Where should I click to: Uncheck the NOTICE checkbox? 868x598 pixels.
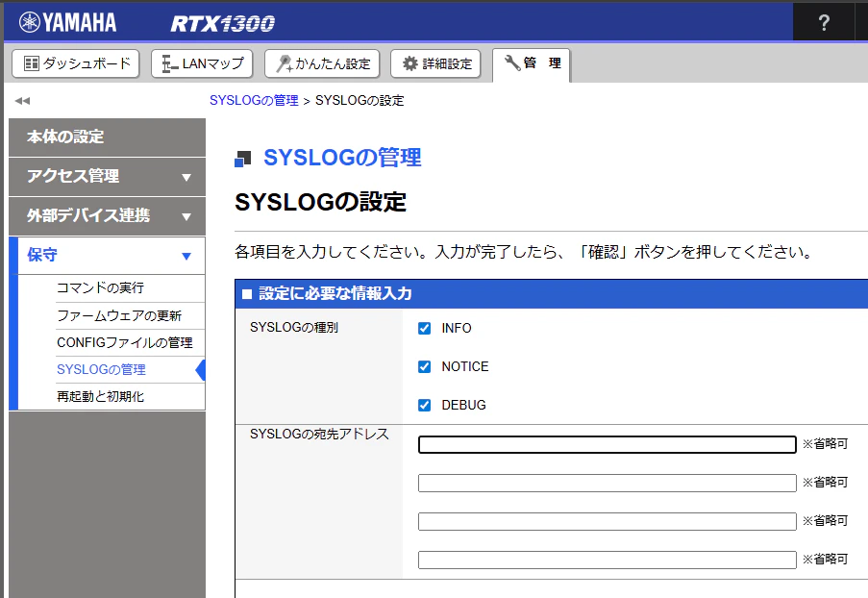tap(425, 367)
